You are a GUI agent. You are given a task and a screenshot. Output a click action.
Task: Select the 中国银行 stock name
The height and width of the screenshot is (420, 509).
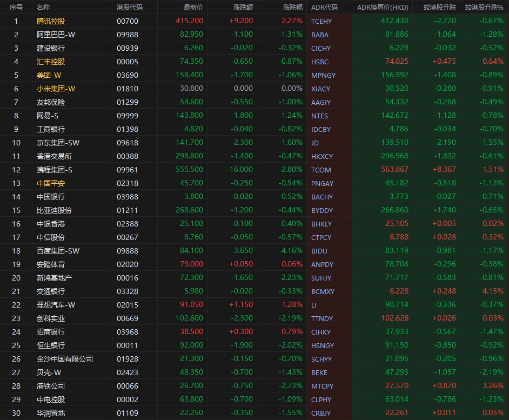pos(51,197)
